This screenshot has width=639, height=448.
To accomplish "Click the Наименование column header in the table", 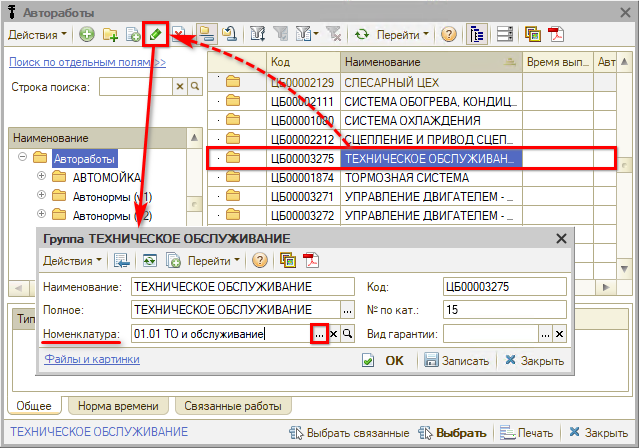I will tap(431, 62).
